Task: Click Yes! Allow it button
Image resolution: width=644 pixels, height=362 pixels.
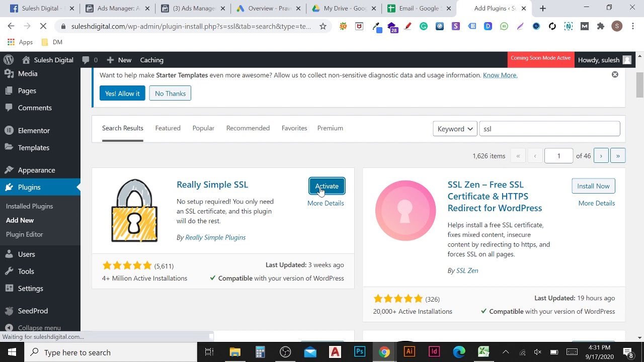Action: [x=122, y=94]
